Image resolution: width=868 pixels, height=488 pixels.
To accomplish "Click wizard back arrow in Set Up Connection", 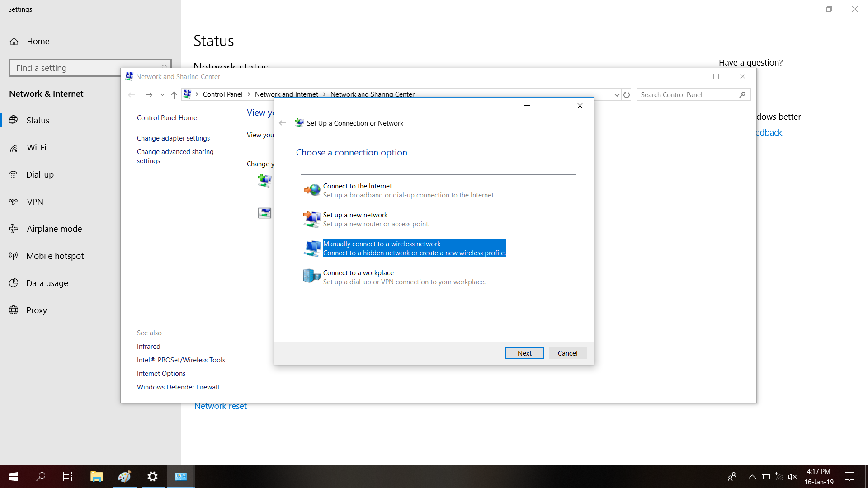I will [283, 123].
